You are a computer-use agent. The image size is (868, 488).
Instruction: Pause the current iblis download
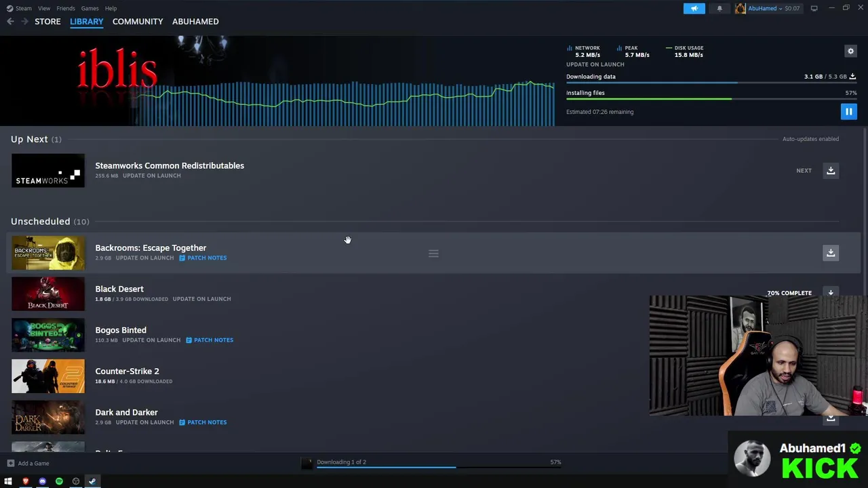[x=848, y=112]
